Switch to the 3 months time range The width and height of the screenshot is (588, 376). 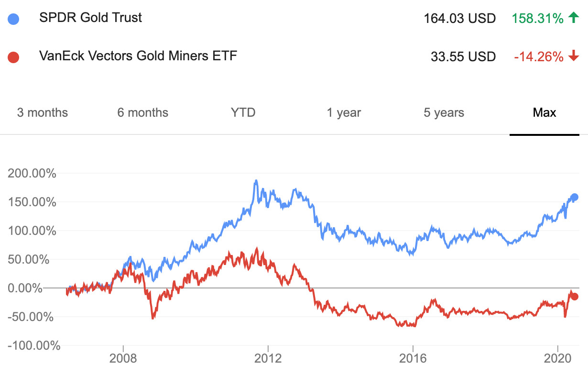tap(43, 113)
